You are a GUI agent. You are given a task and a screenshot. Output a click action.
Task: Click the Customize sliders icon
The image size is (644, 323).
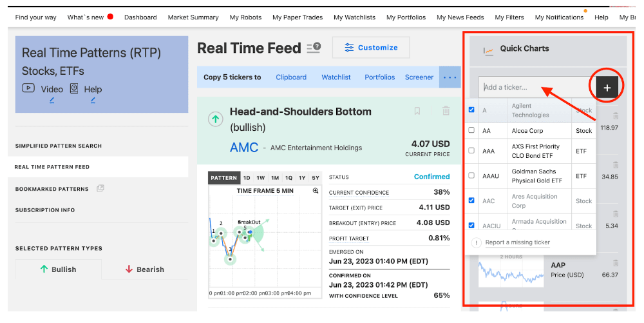point(349,48)
